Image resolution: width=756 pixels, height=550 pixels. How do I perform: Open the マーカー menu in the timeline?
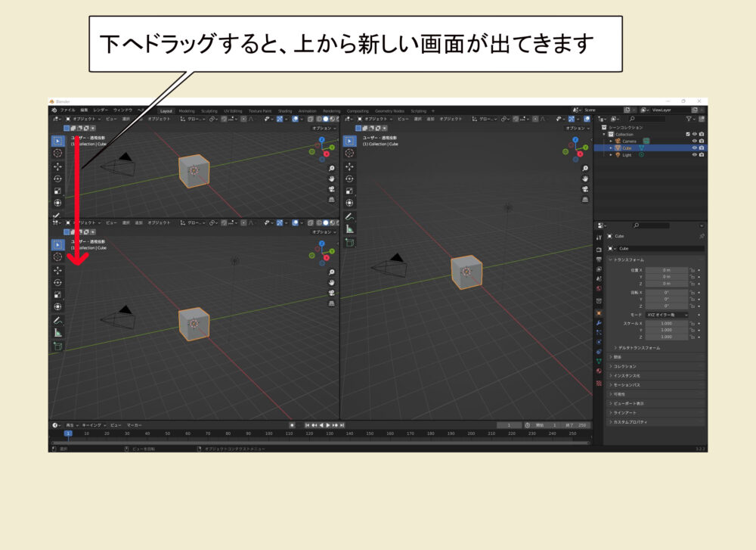[134, 425]
